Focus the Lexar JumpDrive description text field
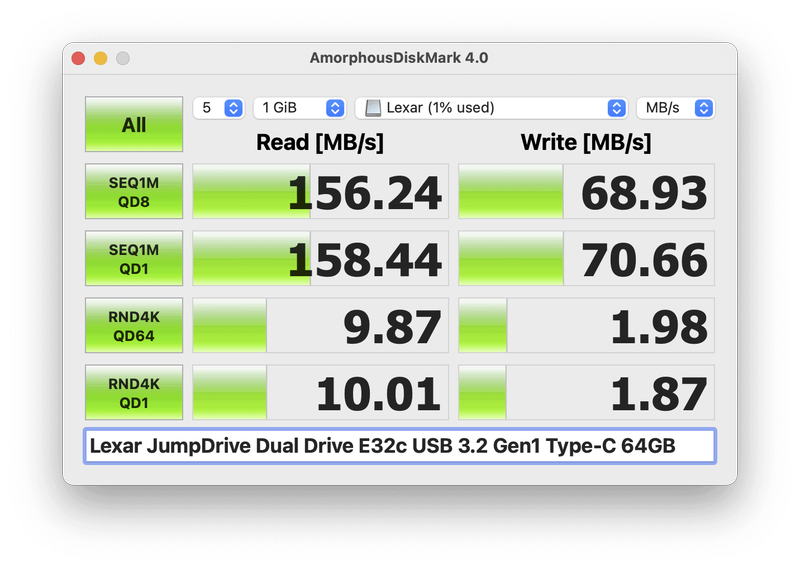The width and height of the screenshot is (800, 568). click(x=400, y=446)
